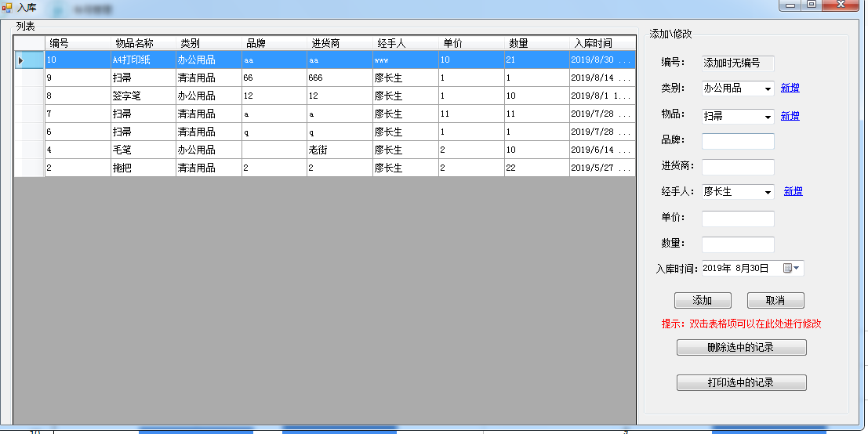Screen dimensions: 868x434
Task: Select the 数量 input field
Action: tap(737, 244)
